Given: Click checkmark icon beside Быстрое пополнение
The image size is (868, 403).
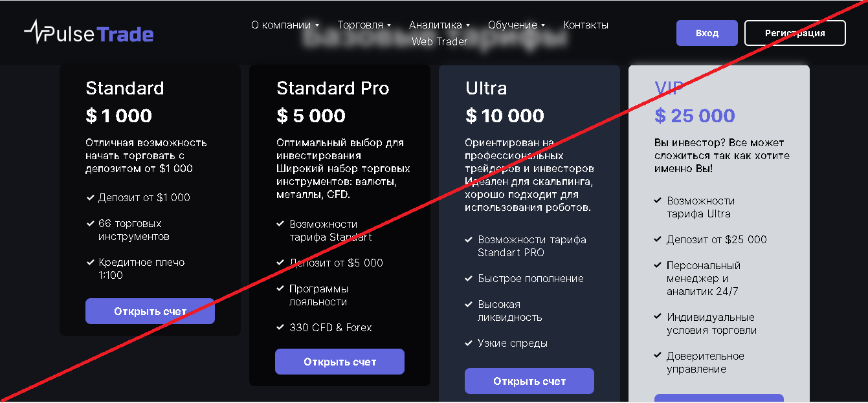Looking at the screenshot, I should (469, 278).
